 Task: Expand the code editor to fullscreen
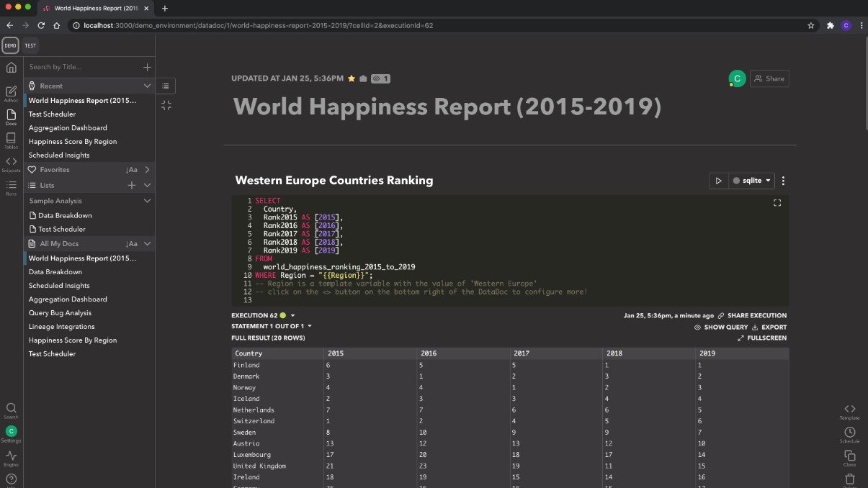coord(777,203)
